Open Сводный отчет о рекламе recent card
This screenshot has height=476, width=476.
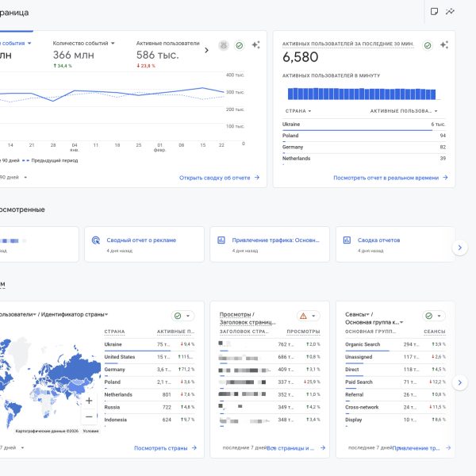point(141,240)
